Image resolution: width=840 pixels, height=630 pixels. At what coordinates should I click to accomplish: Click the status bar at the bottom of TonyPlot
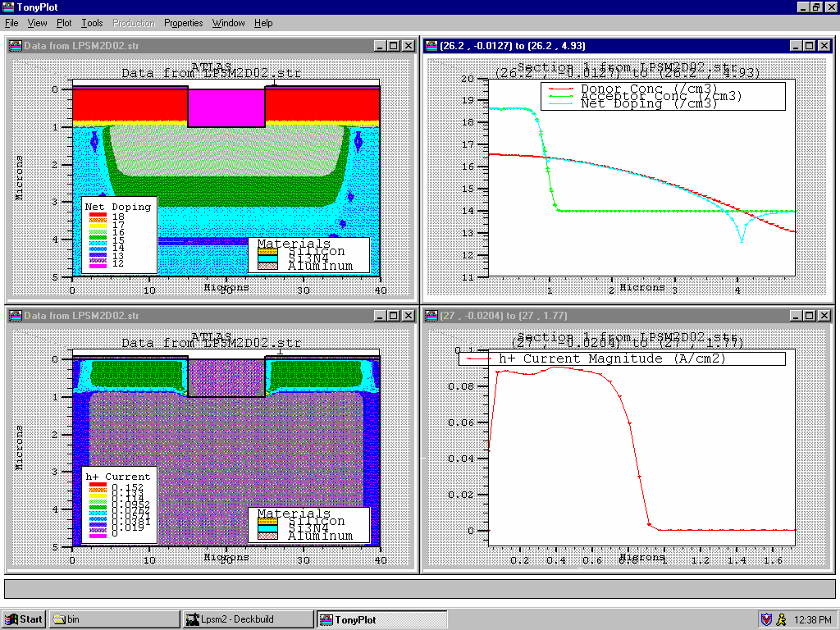419,589
